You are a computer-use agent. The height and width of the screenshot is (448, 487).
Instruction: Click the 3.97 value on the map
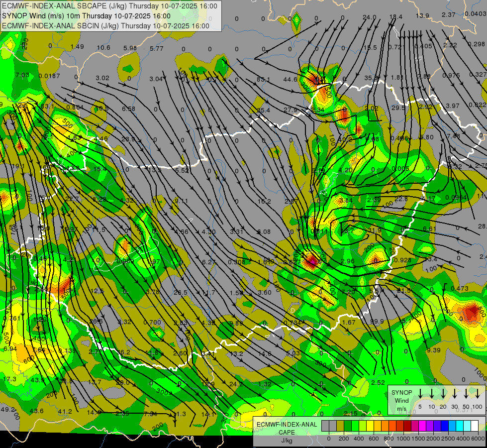[x=452, y=106]
